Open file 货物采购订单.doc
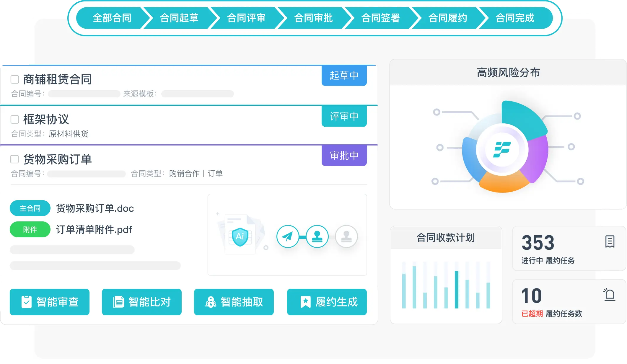The image size is (627, 364). pyautogui.click(x=95, y=208)
